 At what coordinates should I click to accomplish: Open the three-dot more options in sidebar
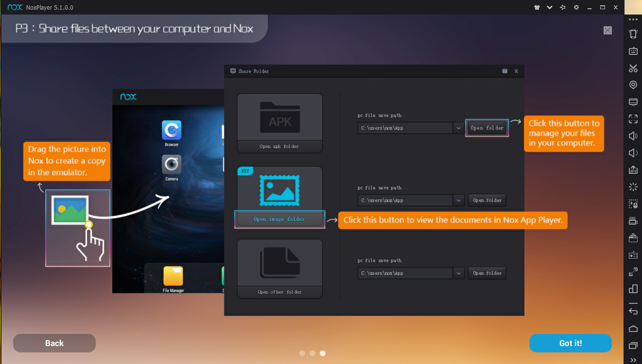(x=633, y=19)
